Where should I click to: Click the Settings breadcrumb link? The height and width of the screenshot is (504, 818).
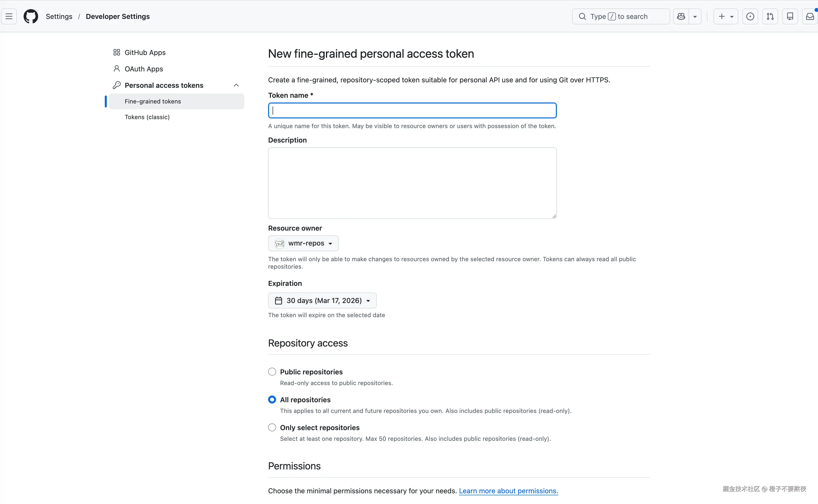pyautogui.click(x=59, y=16)
